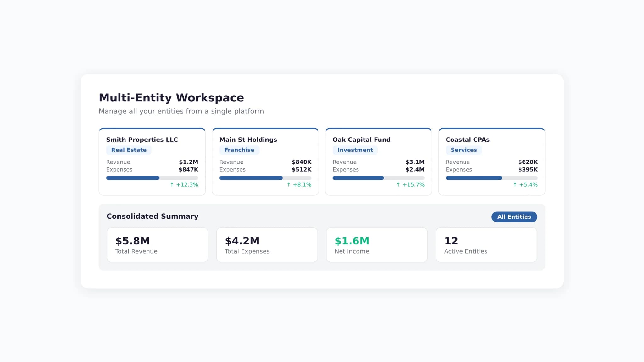Click the Multi-Entity Workspace title
644x362 pixels.
tap(171, 98)
